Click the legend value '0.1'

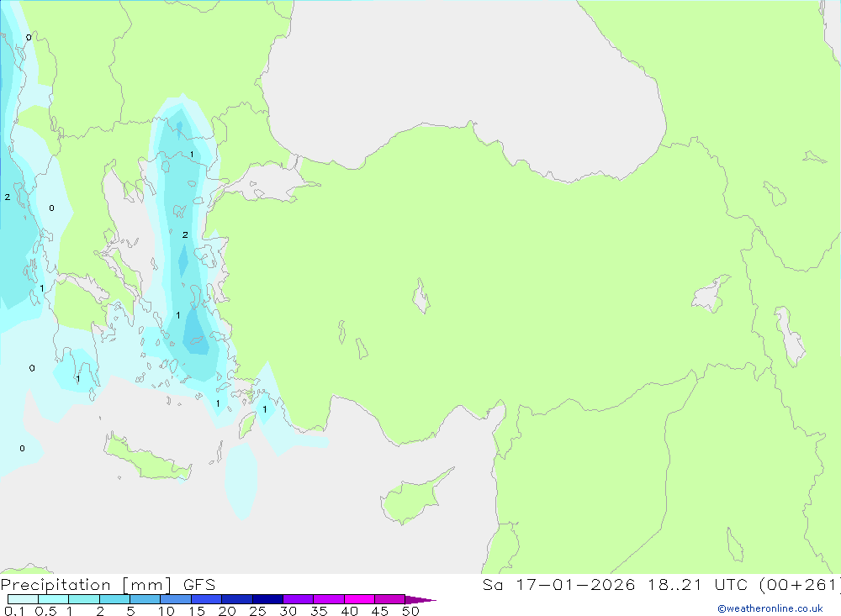tap(14, 611)
